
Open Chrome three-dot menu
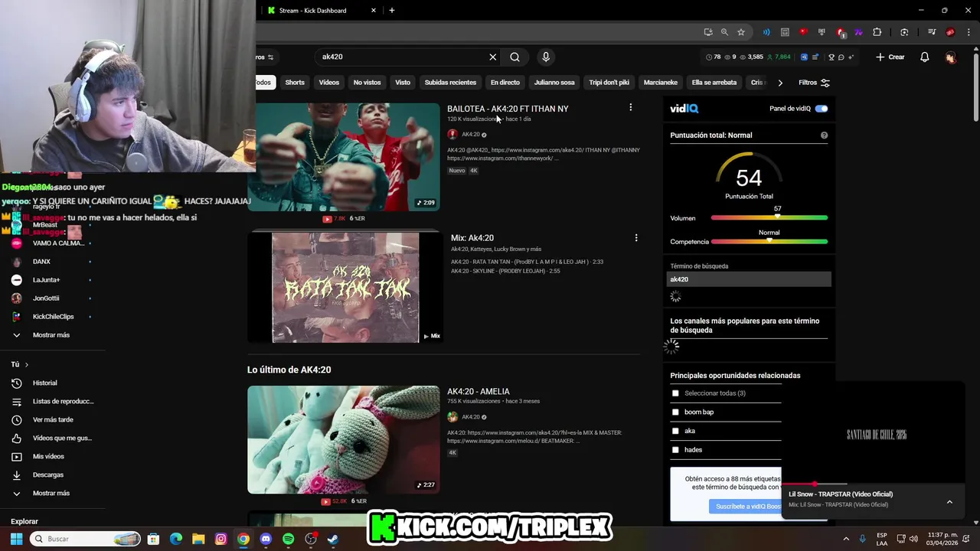tap(967, 32)
